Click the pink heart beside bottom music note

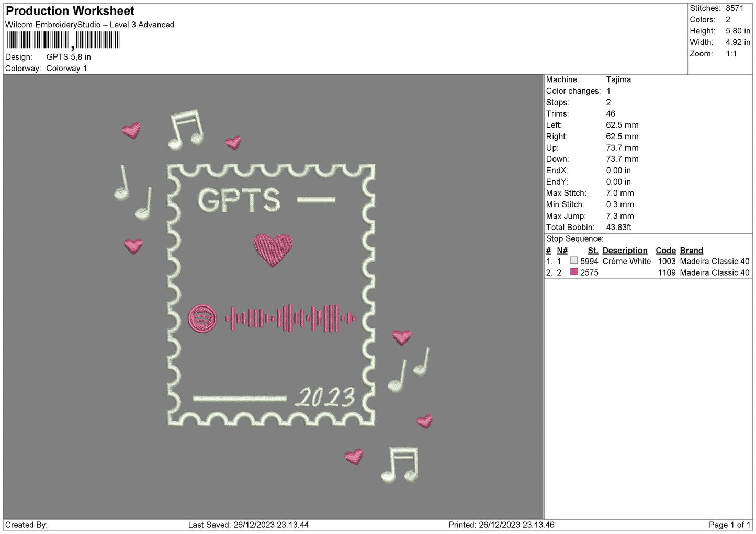pos(354,457)
